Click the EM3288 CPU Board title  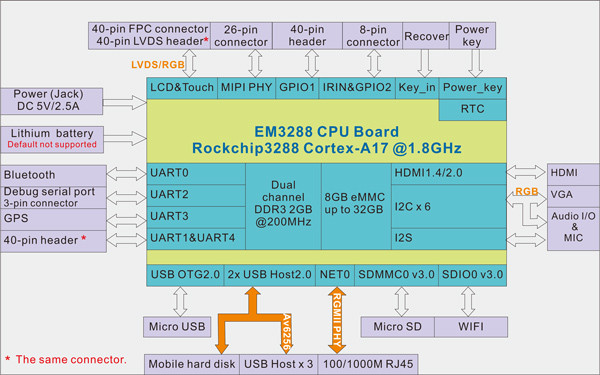[326, 132]
